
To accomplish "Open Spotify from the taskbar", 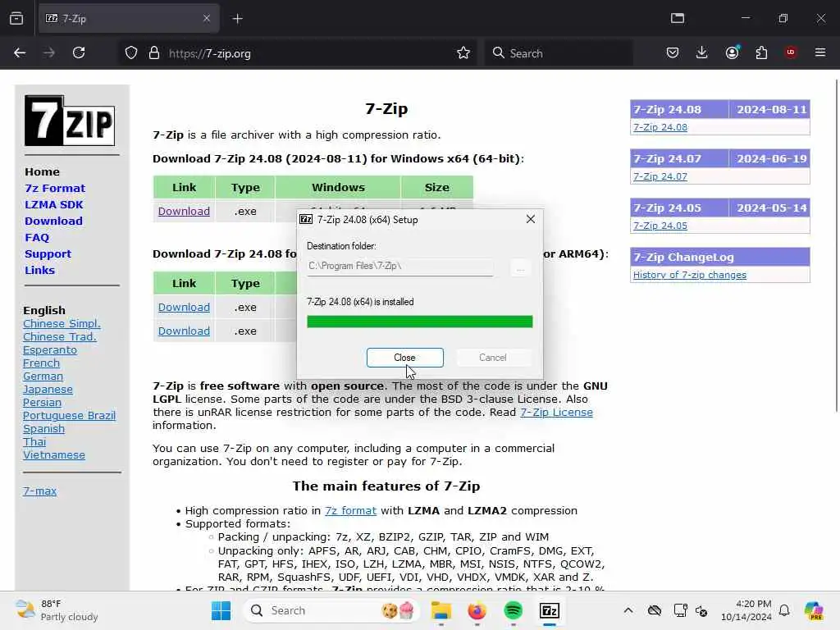I will coord(514,610).
